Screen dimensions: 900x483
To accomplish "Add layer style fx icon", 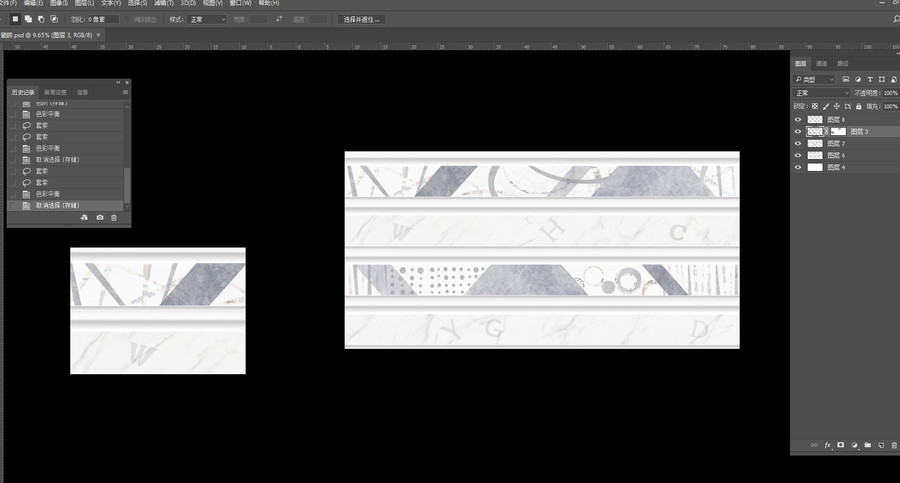I will tap(828, 445).
